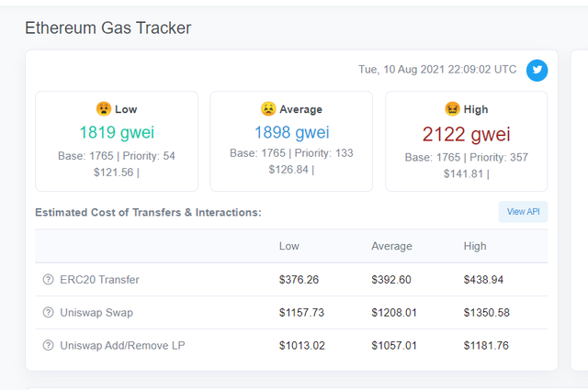Click Base: 1765 | Priority: 133 text
The image size is (588, 390).
coord(291,153)
